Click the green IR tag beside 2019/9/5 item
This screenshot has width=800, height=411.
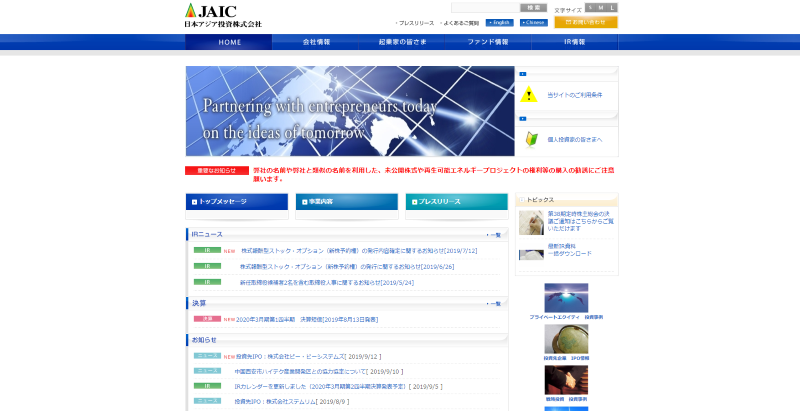pyautogui.click(x=207, y=386)
